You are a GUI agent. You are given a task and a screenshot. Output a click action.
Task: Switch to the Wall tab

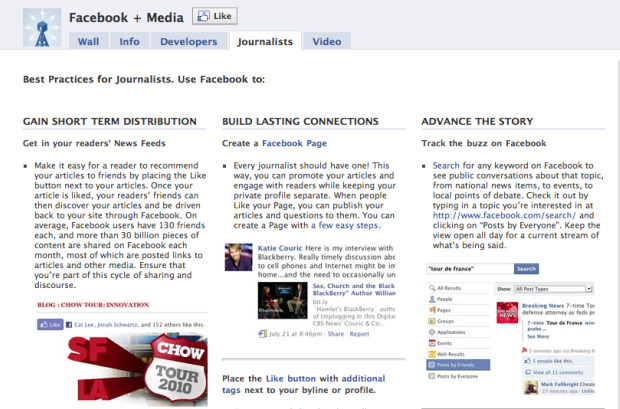[87, 42]
